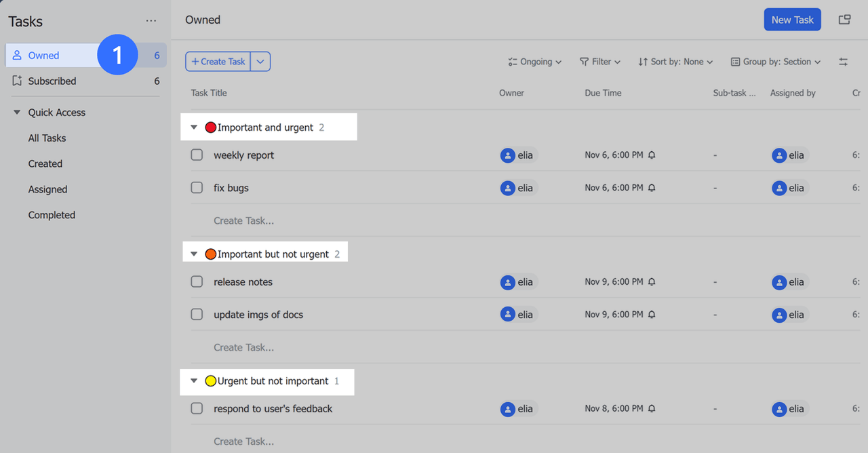Click assigned-by avatar on update imgs of docs
Viewport: 868px width, 453px height.
779,315
